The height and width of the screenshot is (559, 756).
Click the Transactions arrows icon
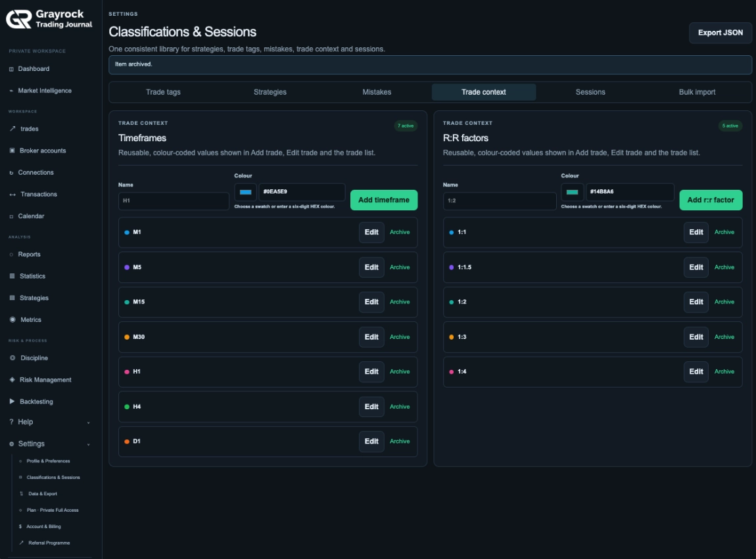click(x=12, y=194)
